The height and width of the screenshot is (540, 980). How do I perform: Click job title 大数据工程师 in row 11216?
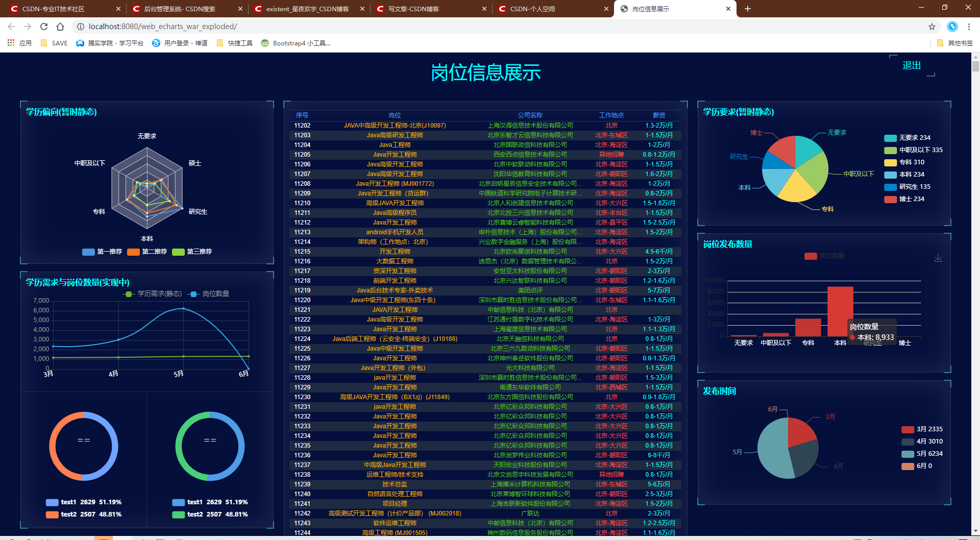click(x=395, y=261)
